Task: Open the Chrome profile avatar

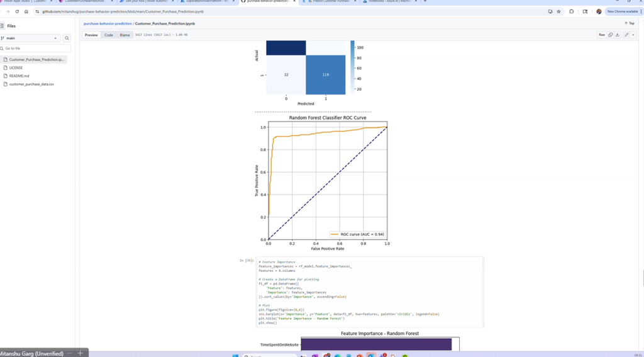Action: pos(599,11)
